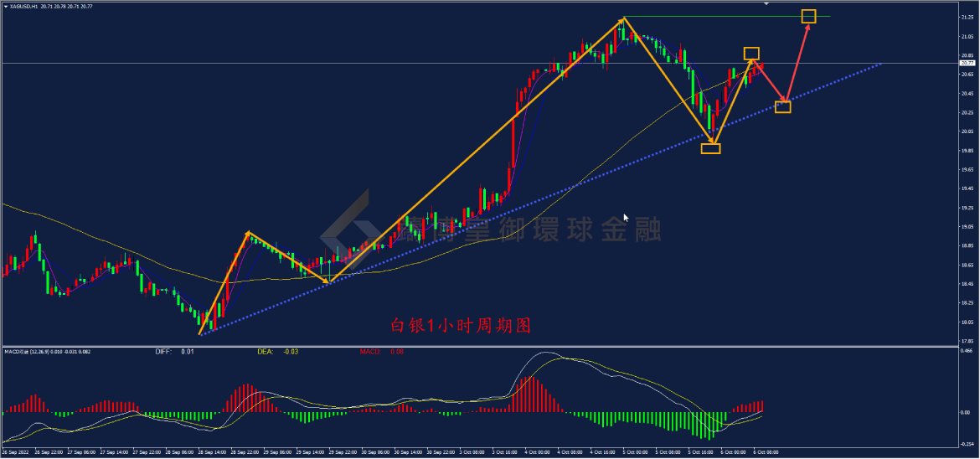Click the XAGUSD,H1 symbol label
980x459 pixels.
[23, 6]
